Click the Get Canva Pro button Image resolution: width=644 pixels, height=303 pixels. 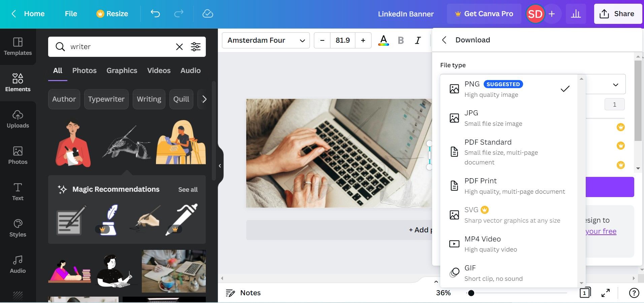(x=484, y=13)
